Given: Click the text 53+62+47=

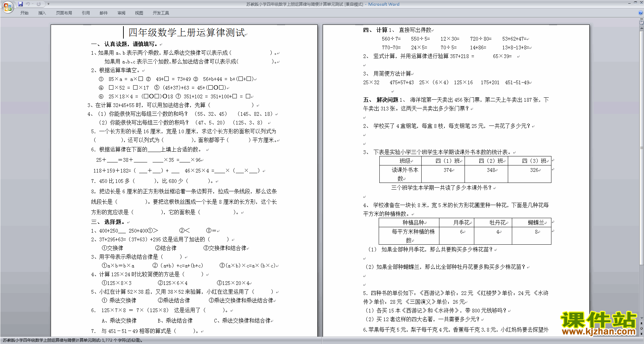Looking at the screenshot, I should click(x=515, y=39).
